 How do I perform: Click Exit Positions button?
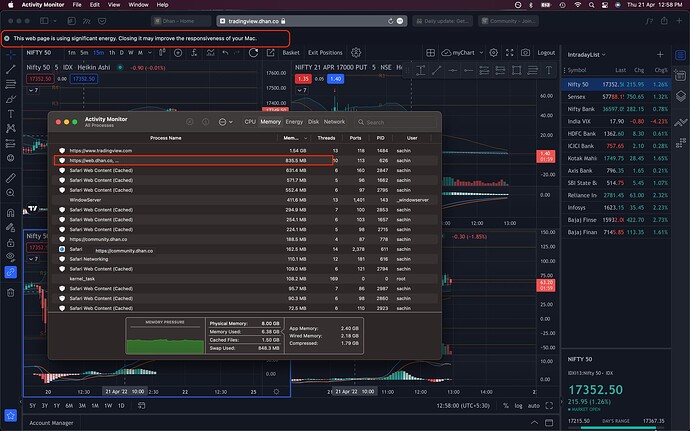pos(325,53)
